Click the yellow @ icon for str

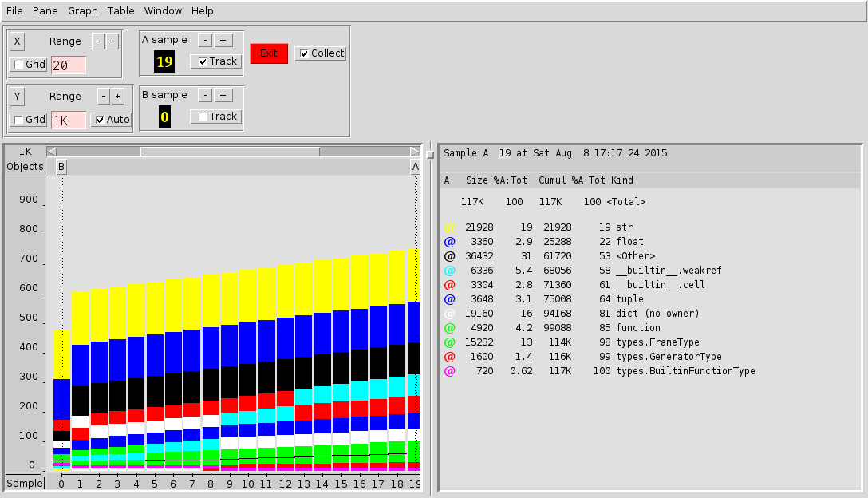click(x=449, y=227)
